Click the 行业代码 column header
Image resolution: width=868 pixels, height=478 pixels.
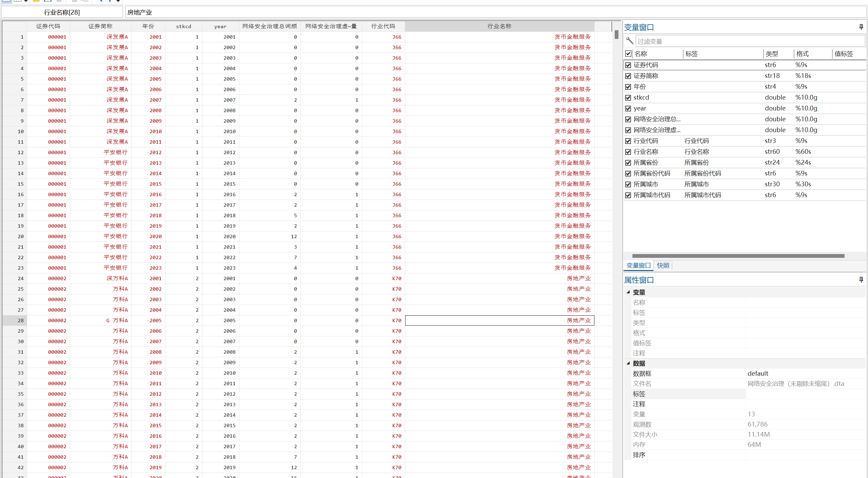(x=383, y=26)
